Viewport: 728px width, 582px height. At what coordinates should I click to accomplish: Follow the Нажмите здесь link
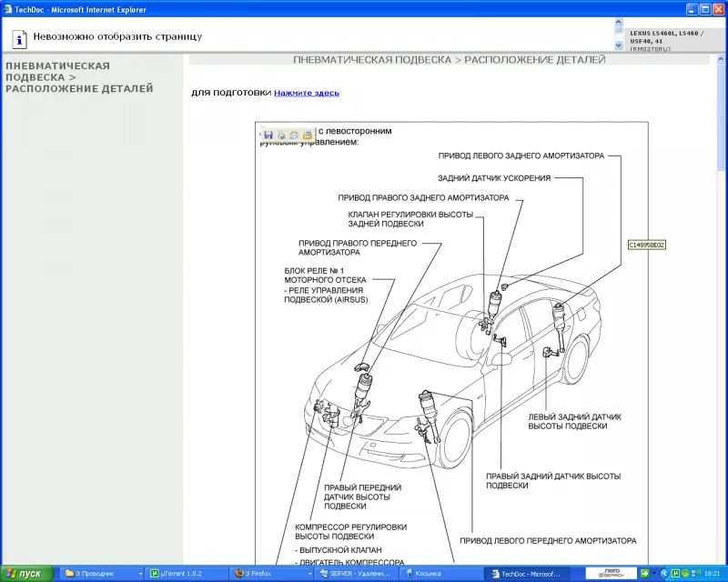pos(306,92)
